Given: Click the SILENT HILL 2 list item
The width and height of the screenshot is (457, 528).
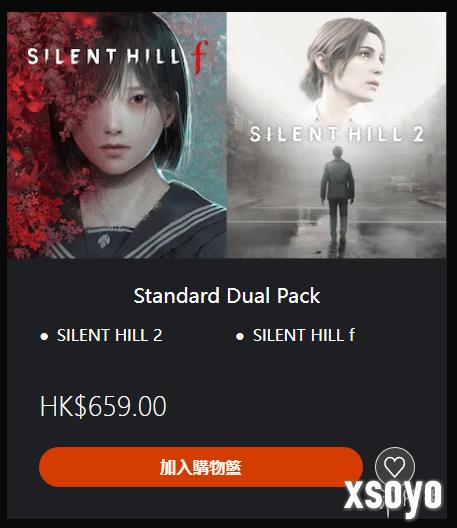Looking at the screenshot, I should coord(109,335).
